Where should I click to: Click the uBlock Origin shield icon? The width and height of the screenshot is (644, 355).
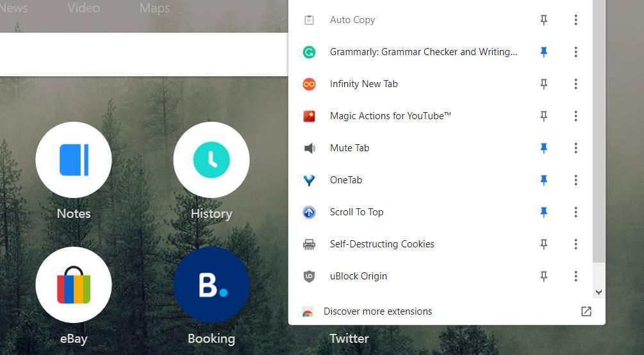309,276
